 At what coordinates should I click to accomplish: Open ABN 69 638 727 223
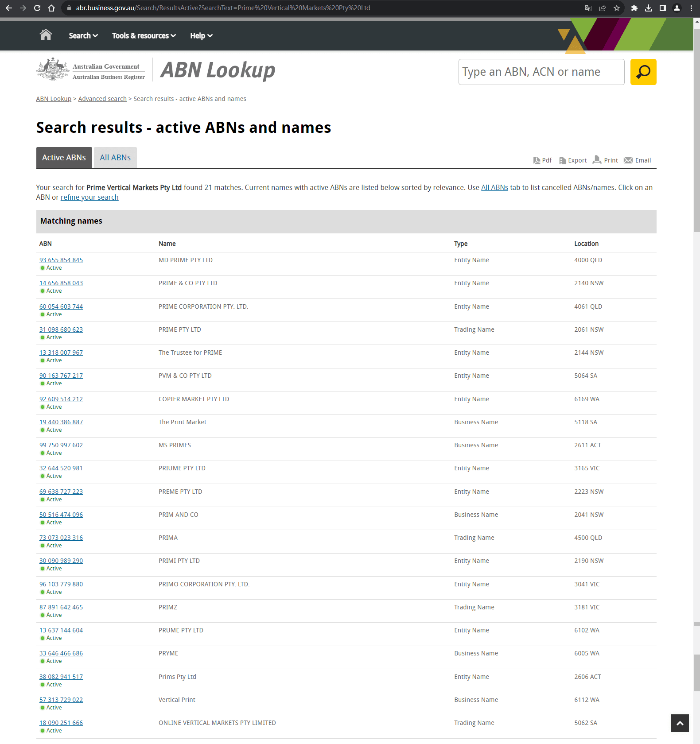click(x=61, y=492)
